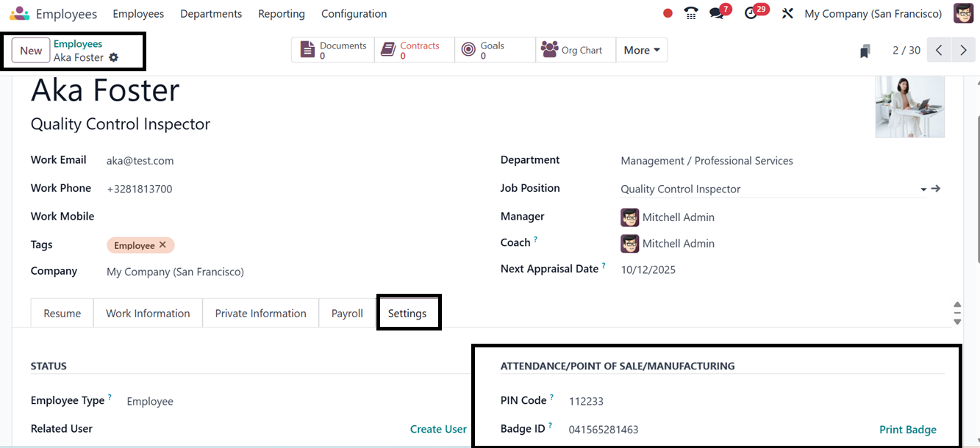Switch to the Private Information tab
980x448 pixels.
tap(260, 313)
